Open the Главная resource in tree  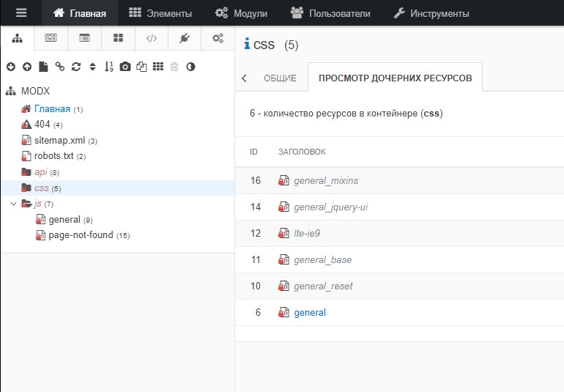click(52, 108)
